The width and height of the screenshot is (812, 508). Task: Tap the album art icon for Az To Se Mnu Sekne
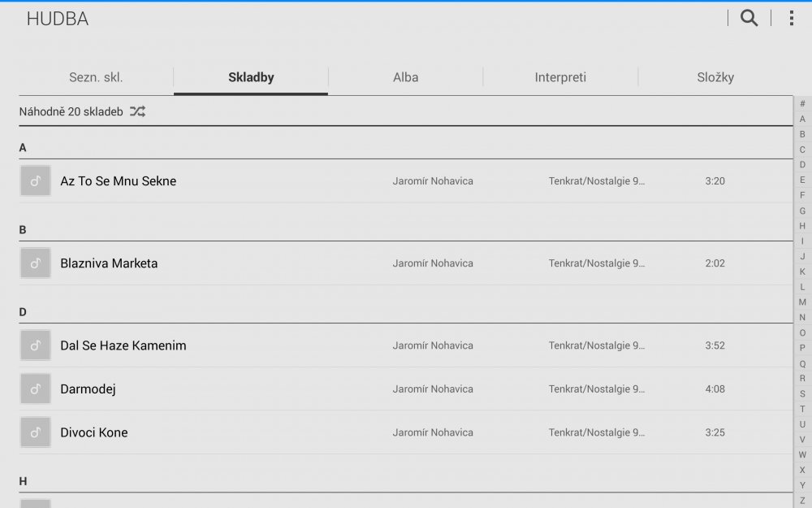[36, 181]
